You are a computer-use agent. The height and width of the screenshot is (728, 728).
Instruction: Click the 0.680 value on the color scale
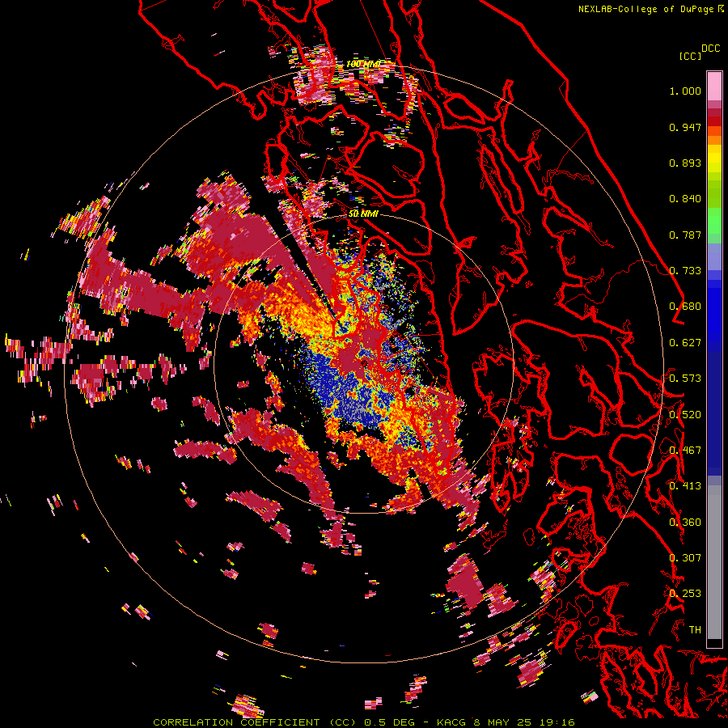tap(685, 307)
